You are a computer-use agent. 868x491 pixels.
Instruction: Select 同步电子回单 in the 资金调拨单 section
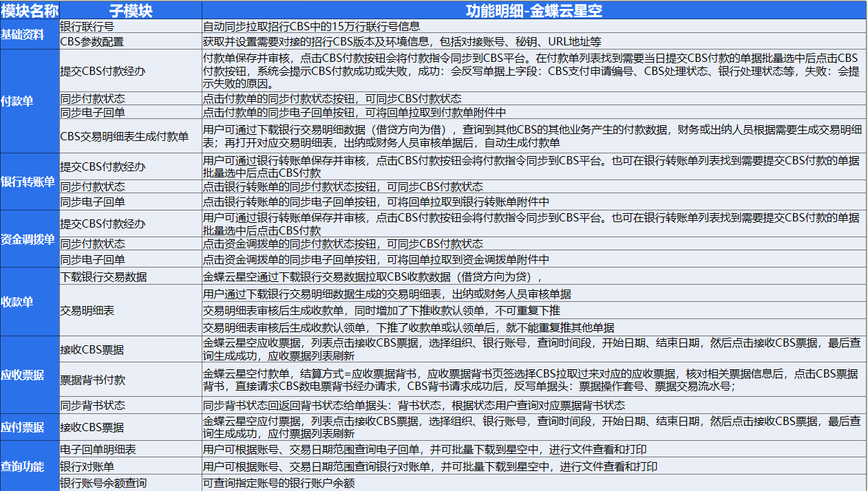(x=131, y=259)
